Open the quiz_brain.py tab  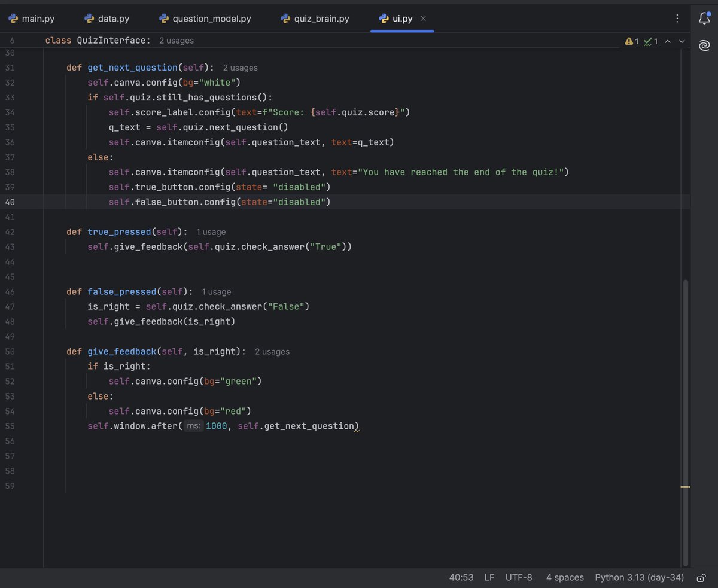pyautogui.click(x=315, y=19)
